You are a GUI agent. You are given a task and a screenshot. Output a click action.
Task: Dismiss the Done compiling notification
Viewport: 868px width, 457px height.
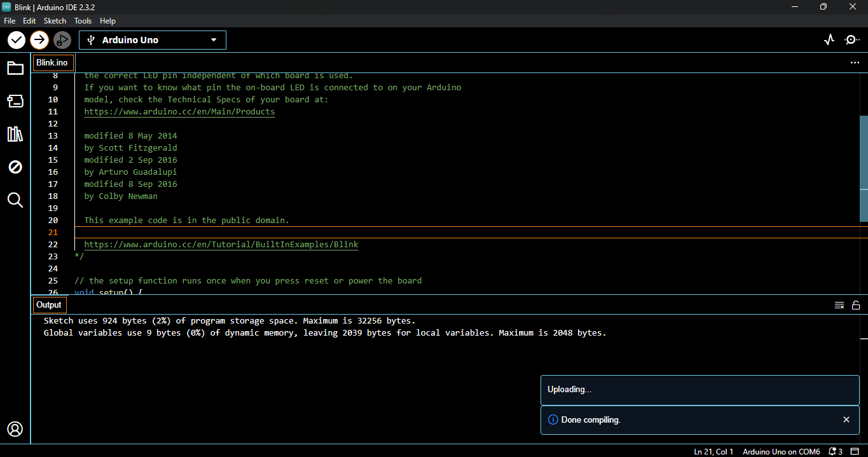pyautogui.click(x=846, y=419)
